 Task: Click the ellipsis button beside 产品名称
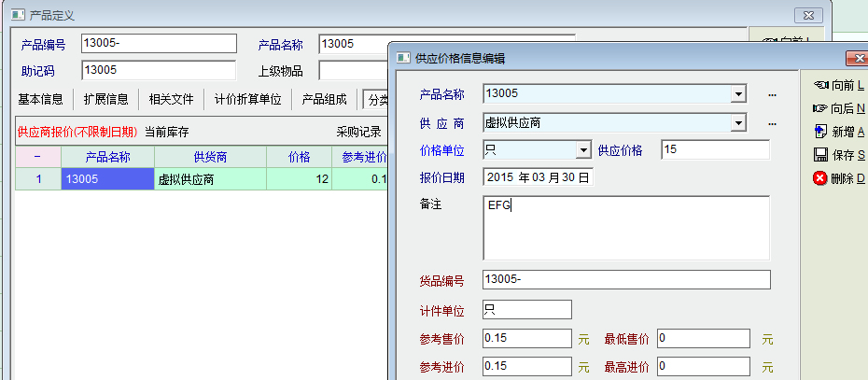pyautogui.click(x=772, y=94)
